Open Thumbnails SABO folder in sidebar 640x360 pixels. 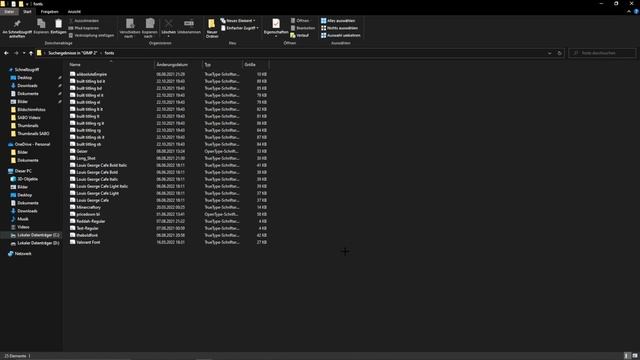click(29, 133)
